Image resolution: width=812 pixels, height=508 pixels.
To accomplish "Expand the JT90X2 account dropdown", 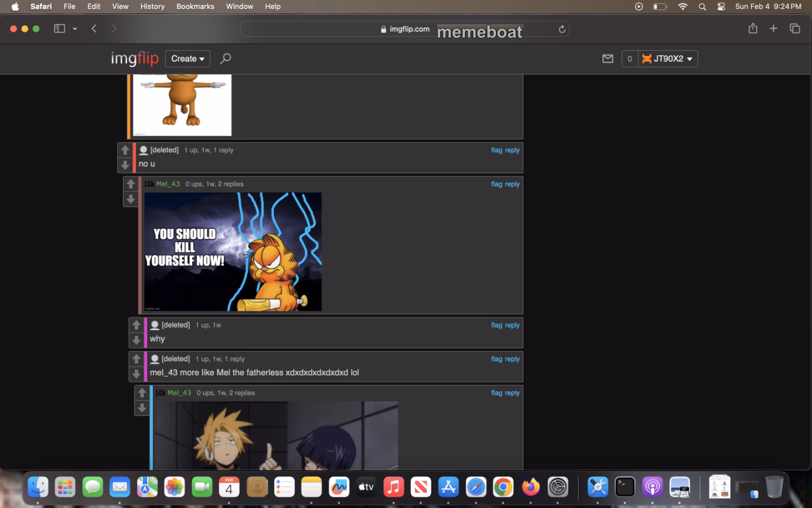I will [x=668, y=58].
